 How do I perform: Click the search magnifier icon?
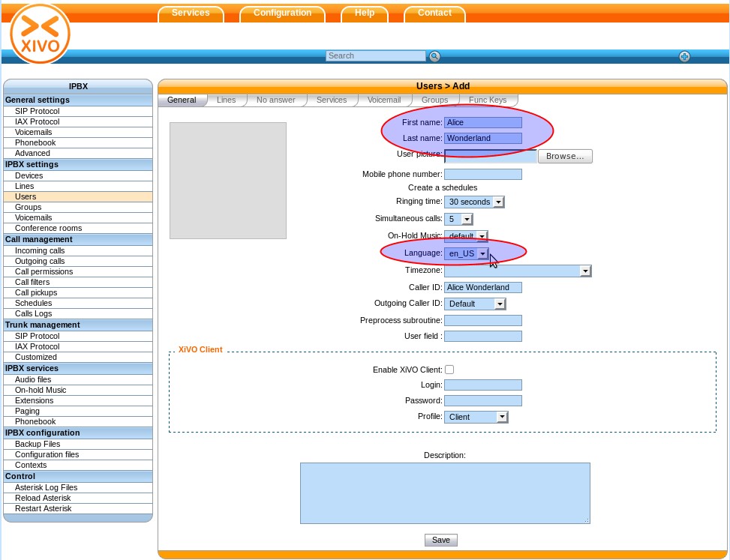434,56
